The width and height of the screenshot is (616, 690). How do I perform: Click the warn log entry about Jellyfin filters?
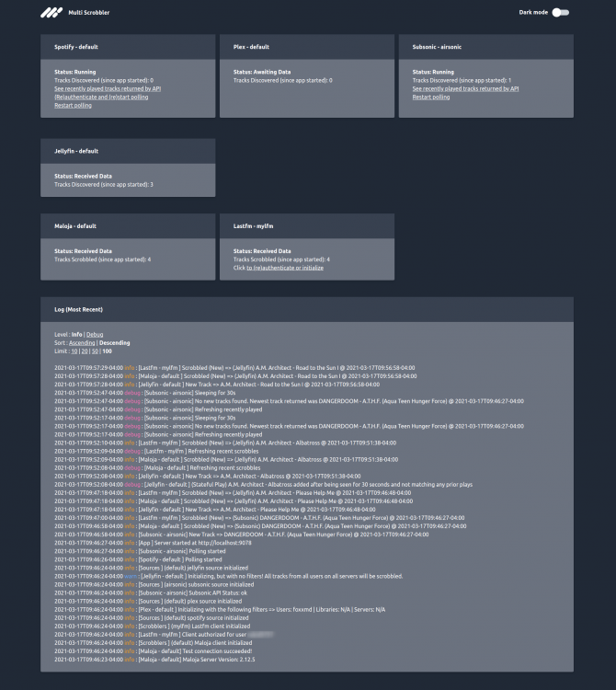tap(229, 577)
